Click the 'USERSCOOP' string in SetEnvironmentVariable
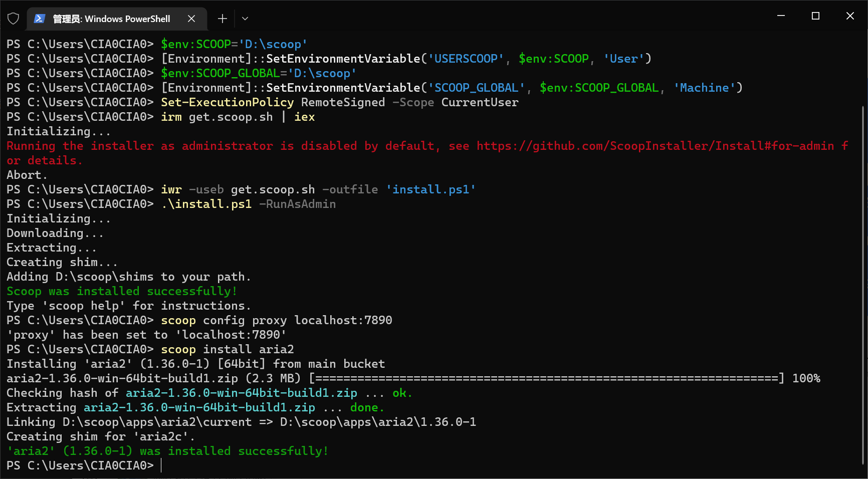 (466, 59)
